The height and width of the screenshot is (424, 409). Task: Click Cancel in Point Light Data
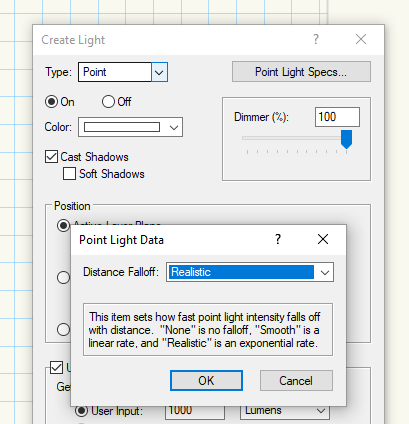296,380
